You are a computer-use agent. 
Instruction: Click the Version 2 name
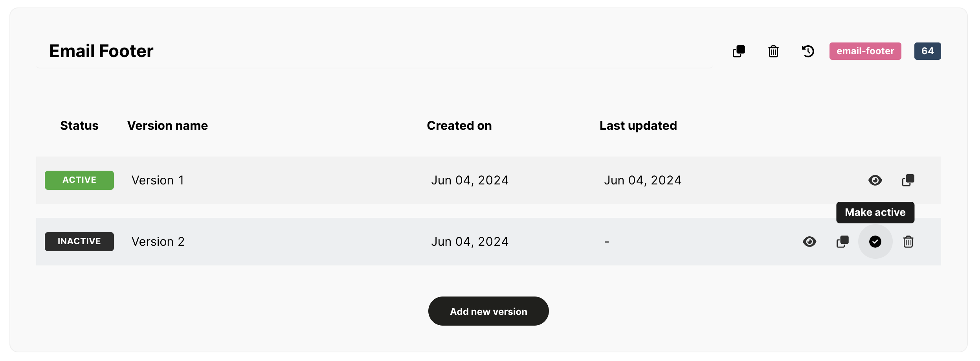[158, 242]
